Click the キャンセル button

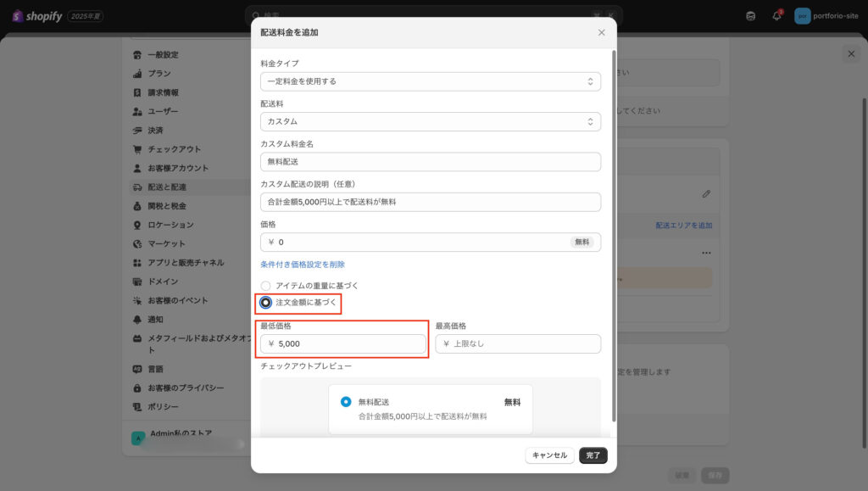(x=549, y=455)
